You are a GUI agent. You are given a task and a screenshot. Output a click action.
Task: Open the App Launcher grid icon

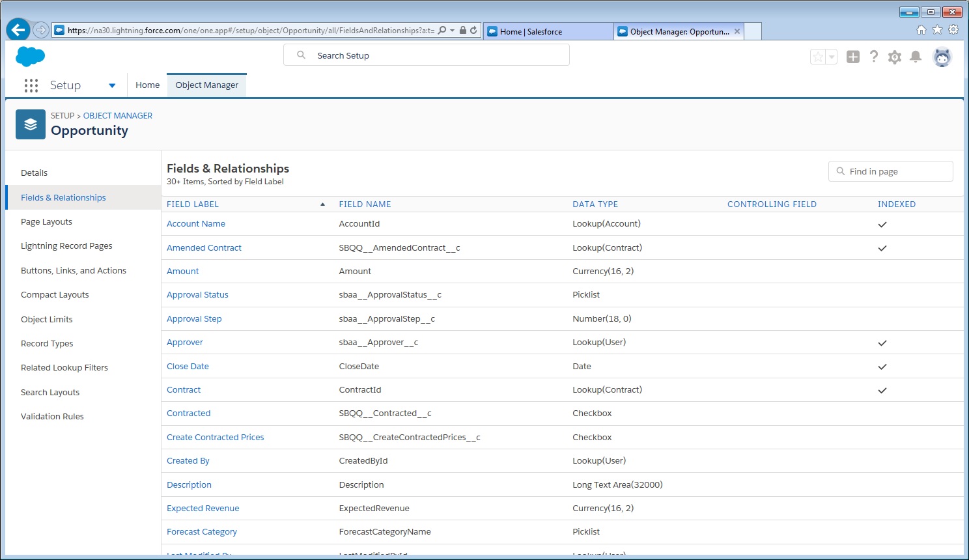click(31, 85)
